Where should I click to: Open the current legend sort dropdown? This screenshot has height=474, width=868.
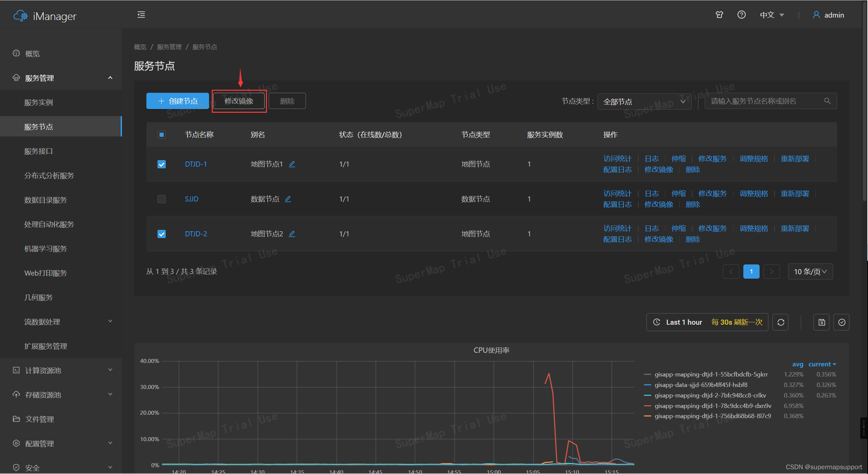[x=822, y=364]
